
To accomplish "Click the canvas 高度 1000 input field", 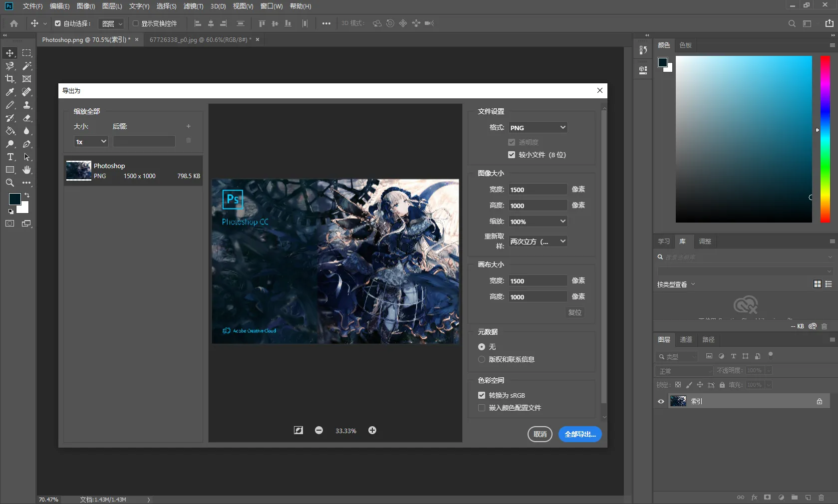I will click(538, 297).
